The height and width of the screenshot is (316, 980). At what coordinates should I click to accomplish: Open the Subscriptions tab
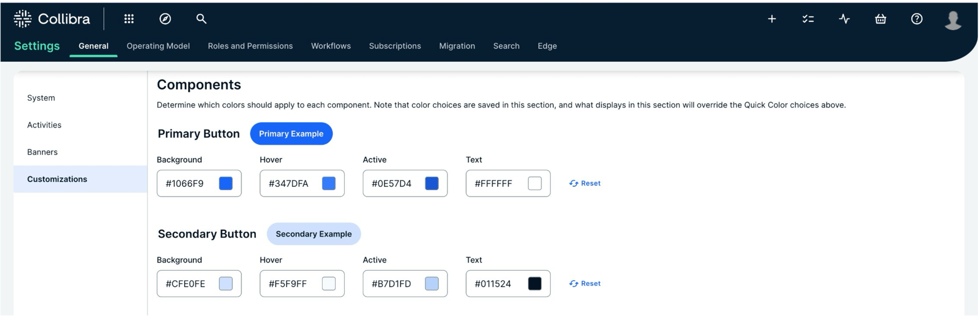(395, 46)
